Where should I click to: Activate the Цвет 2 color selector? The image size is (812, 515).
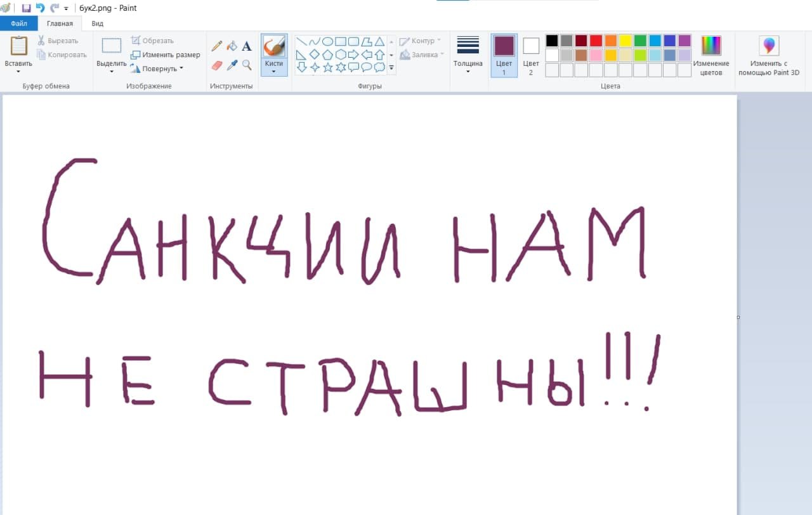(531, 55)
